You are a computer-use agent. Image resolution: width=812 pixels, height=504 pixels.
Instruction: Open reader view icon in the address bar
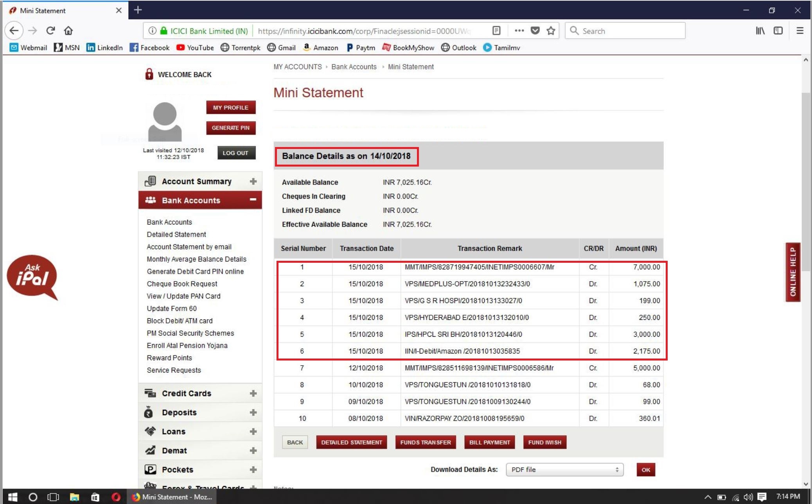tap(496, 30)
